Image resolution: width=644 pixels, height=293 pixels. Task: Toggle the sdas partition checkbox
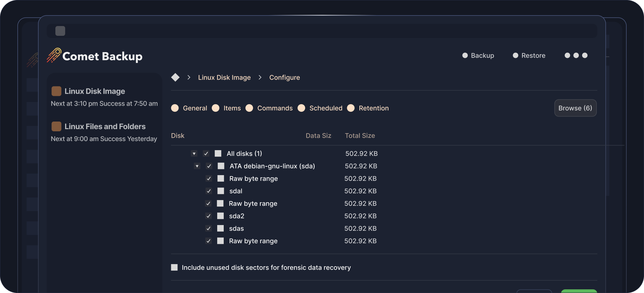tap(209, 229)
